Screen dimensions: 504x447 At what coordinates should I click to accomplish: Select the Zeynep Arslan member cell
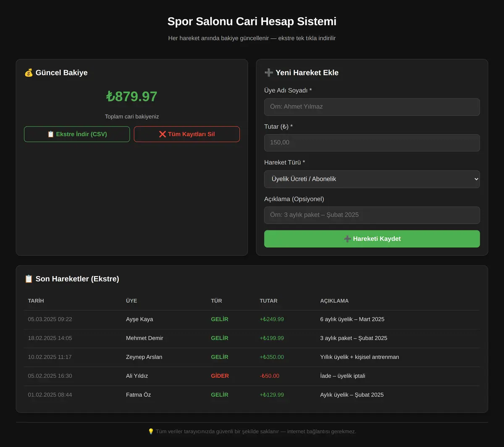pos(144,357)
